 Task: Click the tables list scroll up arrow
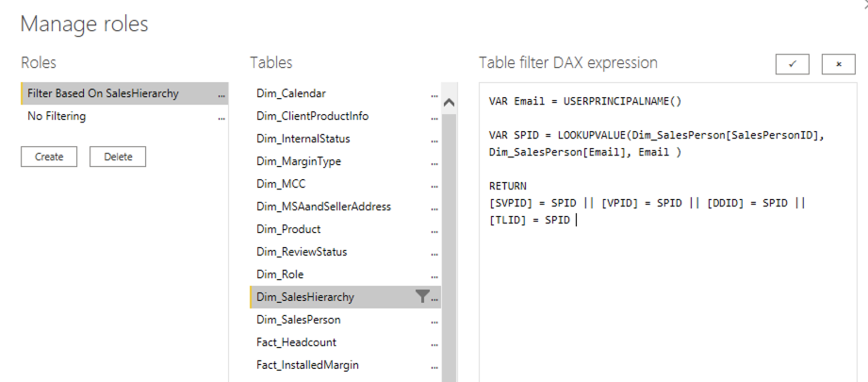(450, 103)
